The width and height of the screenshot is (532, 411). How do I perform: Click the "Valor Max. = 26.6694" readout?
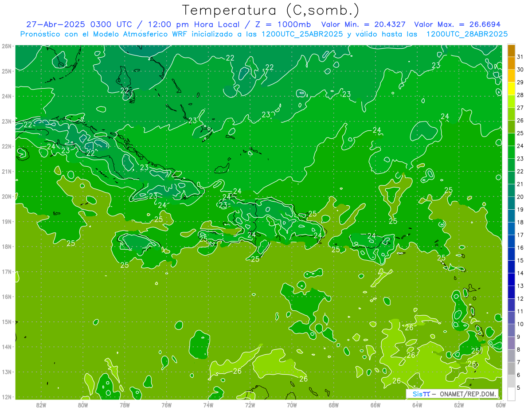(457, 24)
